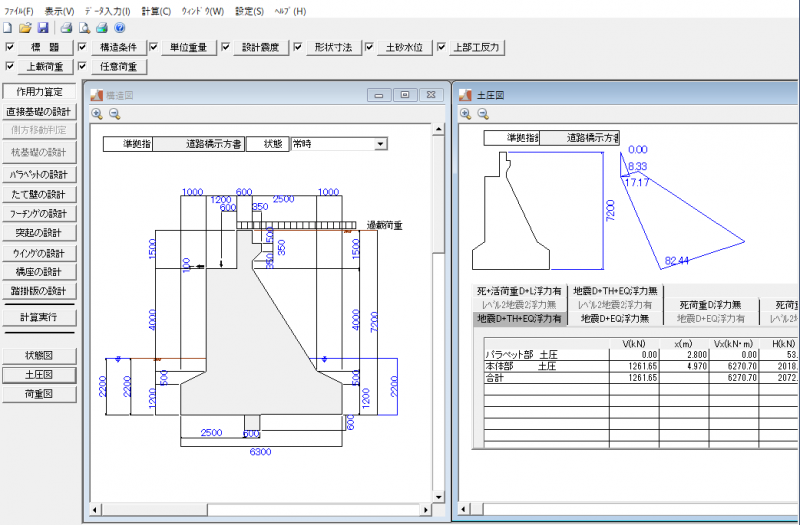The image size is (800, 525).
Task: Select tab 地震D+EQ浮力無
Action: 615,318
